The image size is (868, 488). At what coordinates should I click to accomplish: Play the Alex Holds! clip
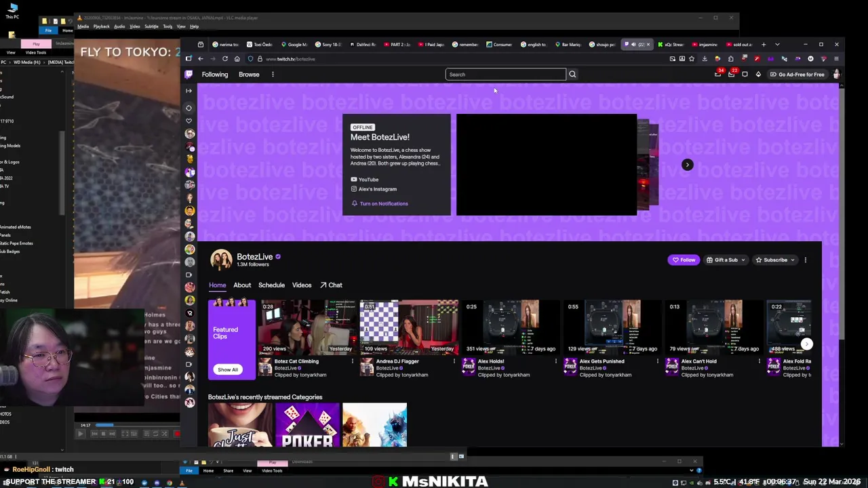[x=511, y=327]
